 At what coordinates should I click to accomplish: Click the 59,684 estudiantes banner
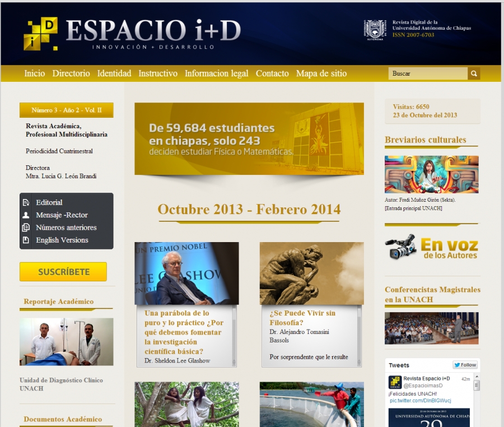point(249,138)
